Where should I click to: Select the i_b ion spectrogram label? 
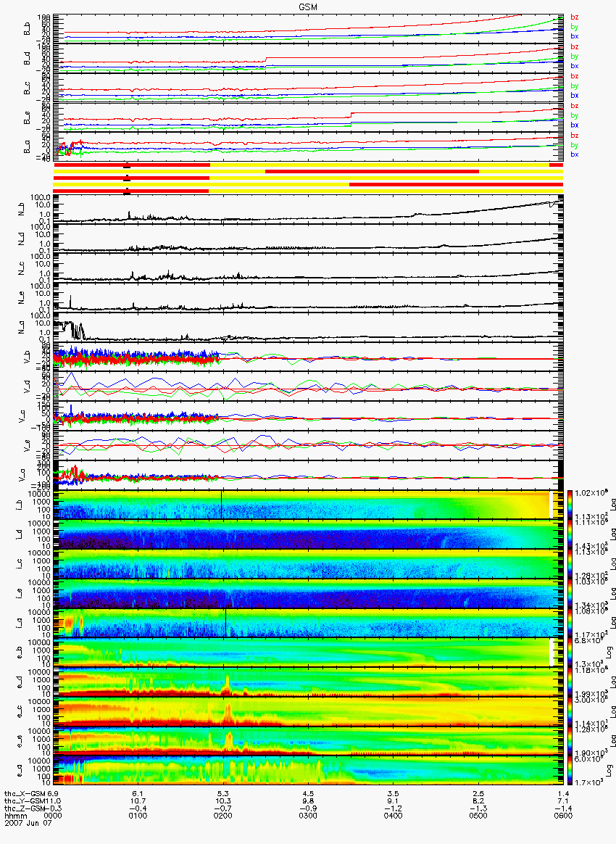(x=19, y=505)
